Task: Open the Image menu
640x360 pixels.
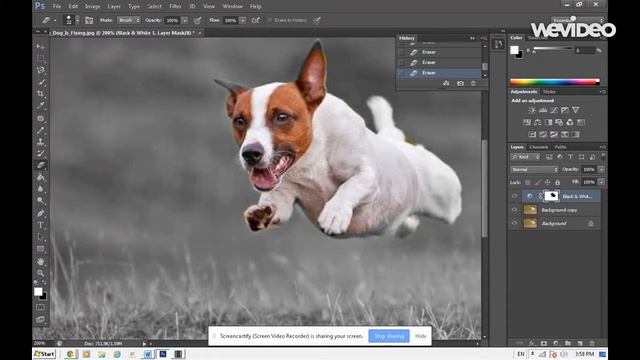Action: pyautogui.click(x=92, y=6)
